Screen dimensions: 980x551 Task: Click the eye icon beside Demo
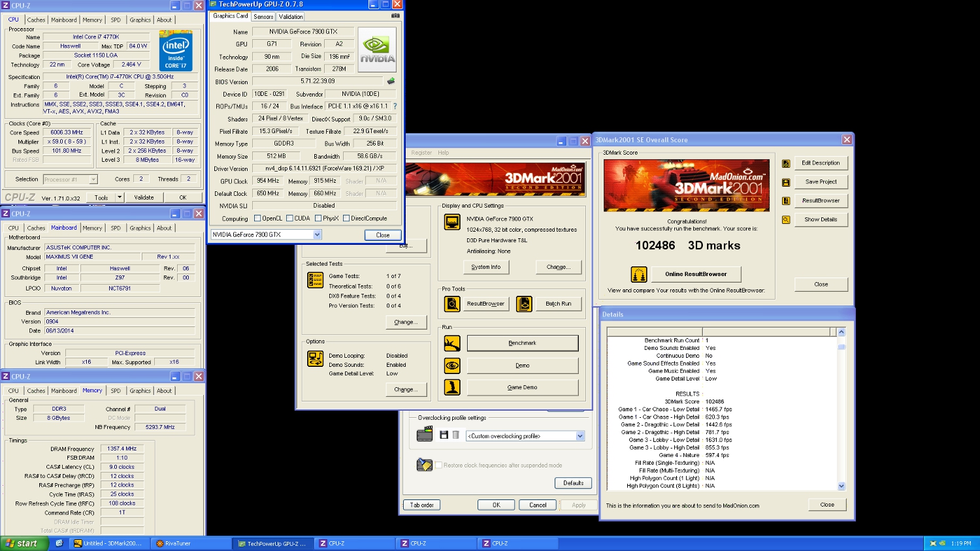click(452, 366)
